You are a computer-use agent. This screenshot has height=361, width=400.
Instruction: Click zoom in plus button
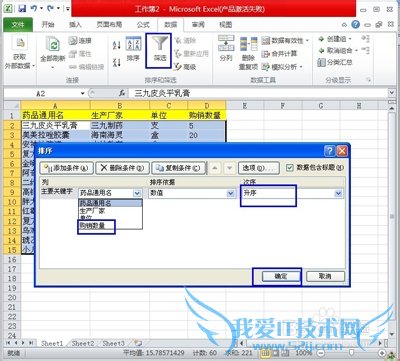382,352
